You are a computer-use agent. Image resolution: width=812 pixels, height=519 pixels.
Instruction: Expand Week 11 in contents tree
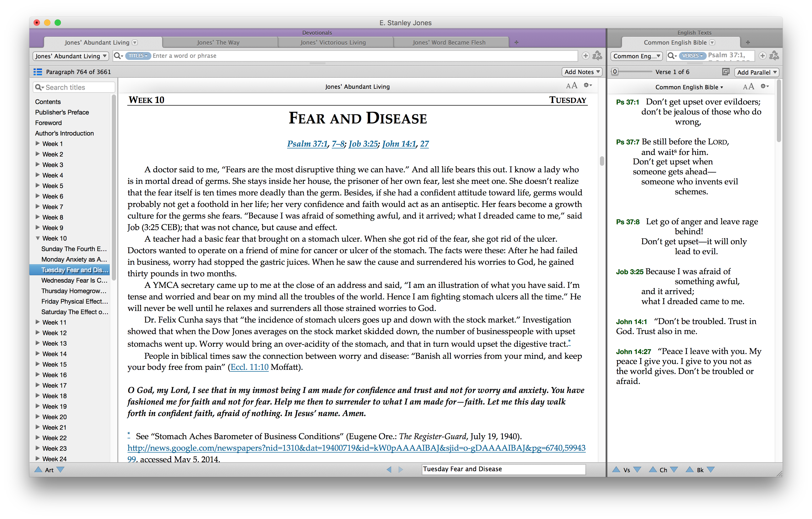38,322
